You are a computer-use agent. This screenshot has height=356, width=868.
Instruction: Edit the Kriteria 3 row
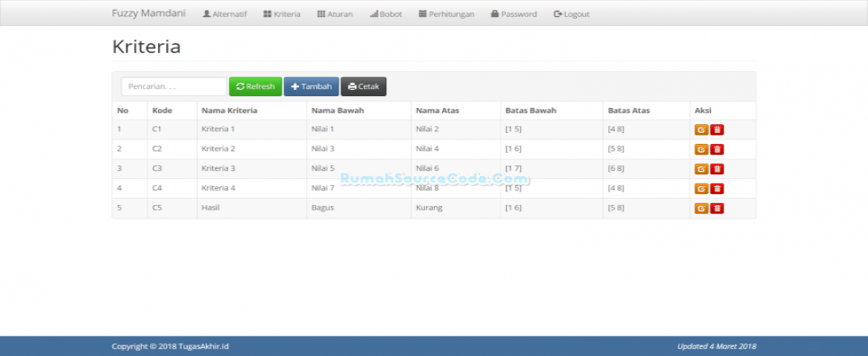pos(702,169)
